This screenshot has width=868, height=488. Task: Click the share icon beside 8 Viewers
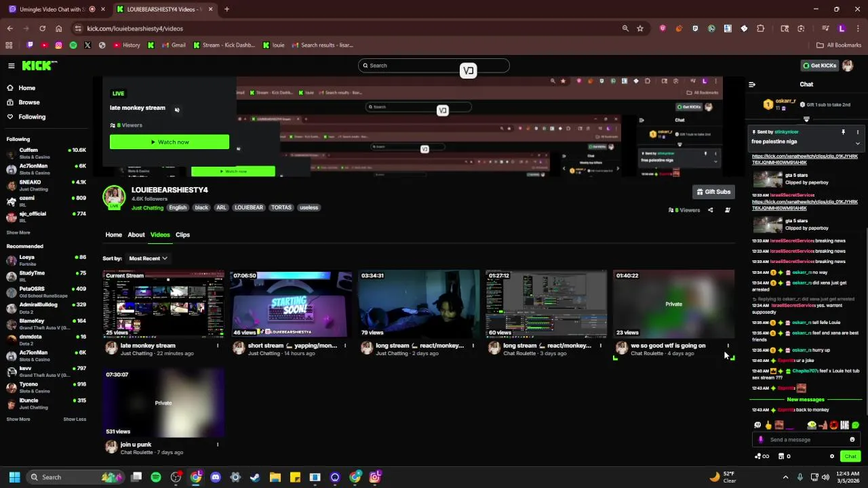tap(710, 210)
